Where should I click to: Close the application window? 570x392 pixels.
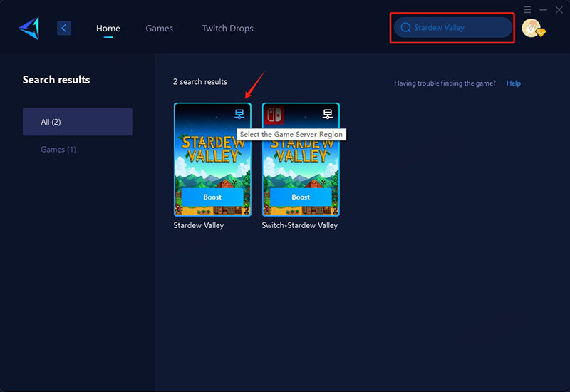(559, 10)
